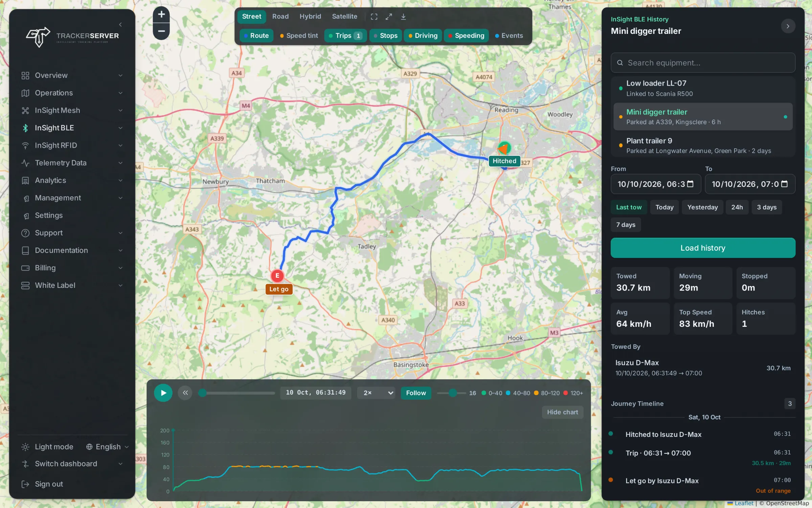The height and width of the screenshot is (508, 812).
Task: Expand the Overview menu
Action: click(x=72, y=75)
